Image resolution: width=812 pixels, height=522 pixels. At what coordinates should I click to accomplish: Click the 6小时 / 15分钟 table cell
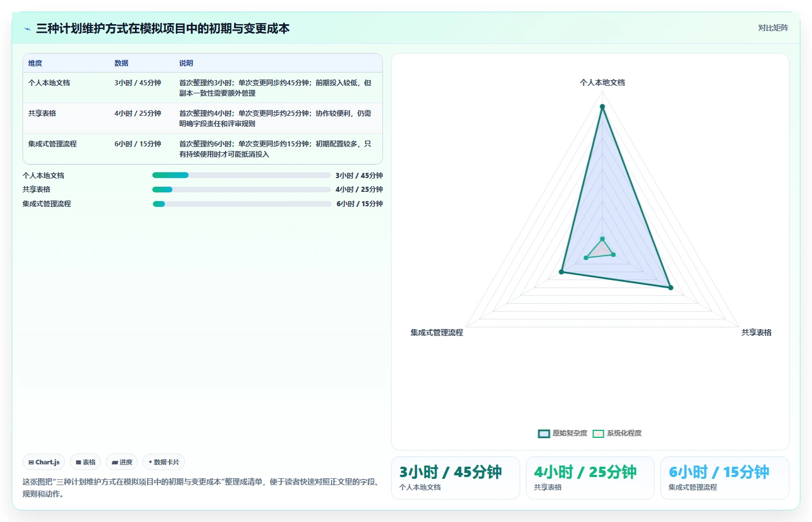click(x=138, y=144)
